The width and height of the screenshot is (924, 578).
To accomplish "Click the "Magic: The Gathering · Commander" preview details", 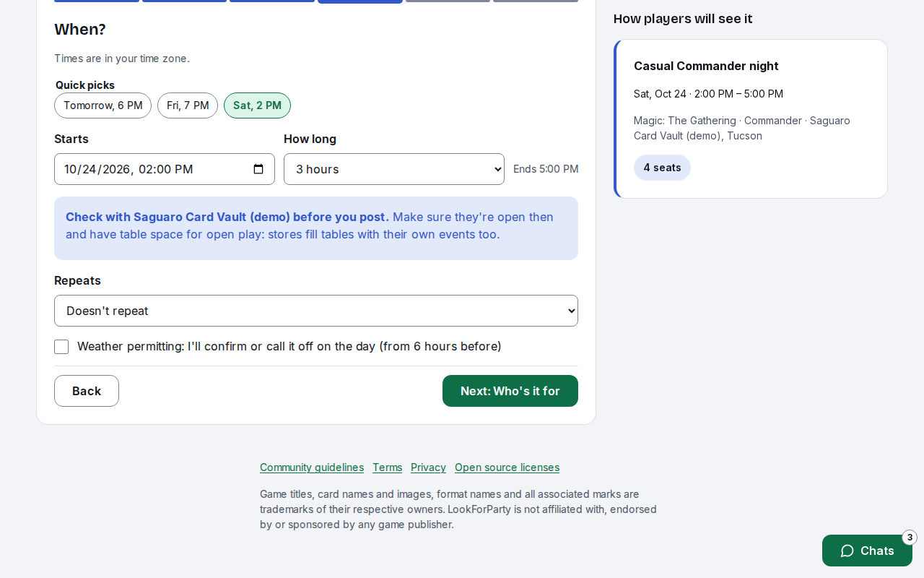I will click(x=742, y=128).
